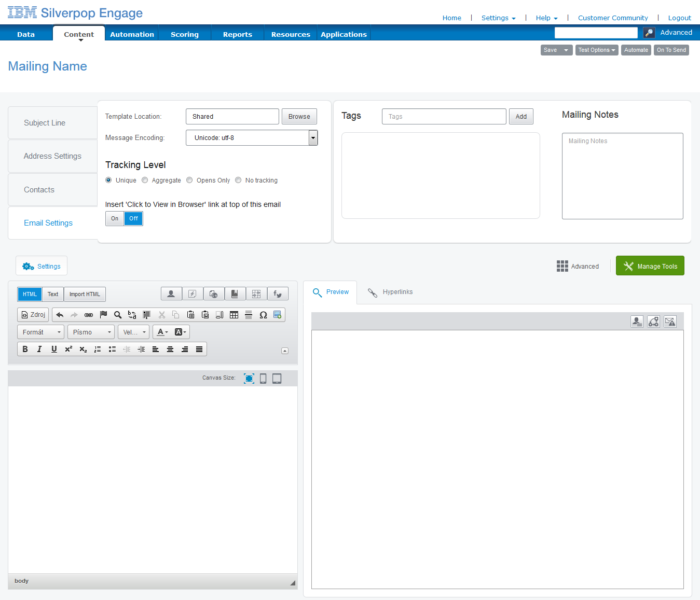Open the Písmo font dropdown
The width and height of the screenshot is (700, 600).
91,332
